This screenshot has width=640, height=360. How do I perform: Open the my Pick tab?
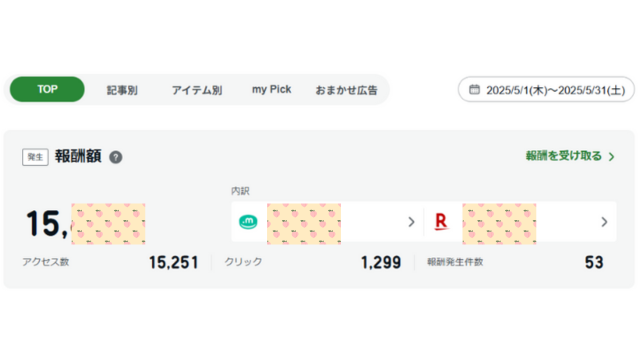(x=271, y=89)
